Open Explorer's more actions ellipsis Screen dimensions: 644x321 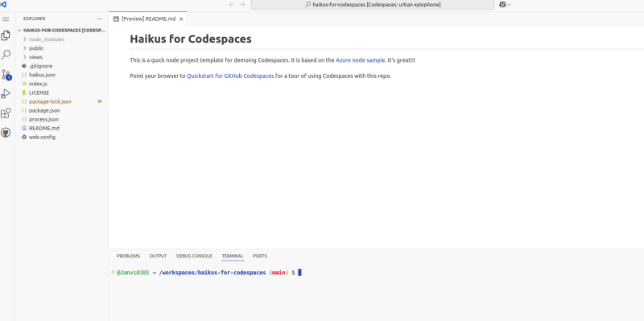(99, 19)
